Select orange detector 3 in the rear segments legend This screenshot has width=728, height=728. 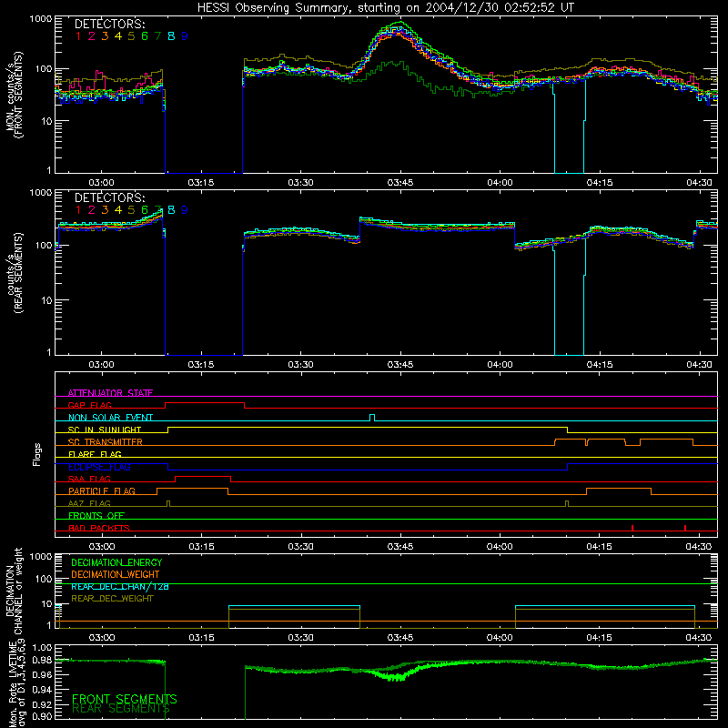coord(105,210)
